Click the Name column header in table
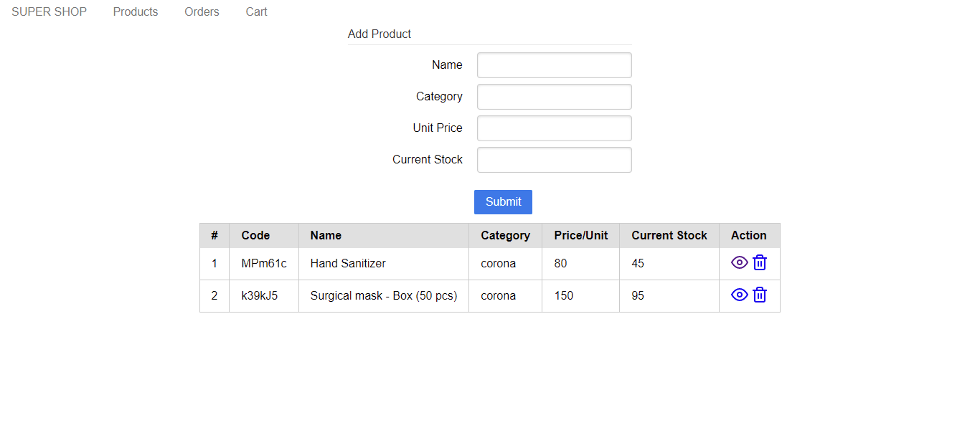 (326, 235)
